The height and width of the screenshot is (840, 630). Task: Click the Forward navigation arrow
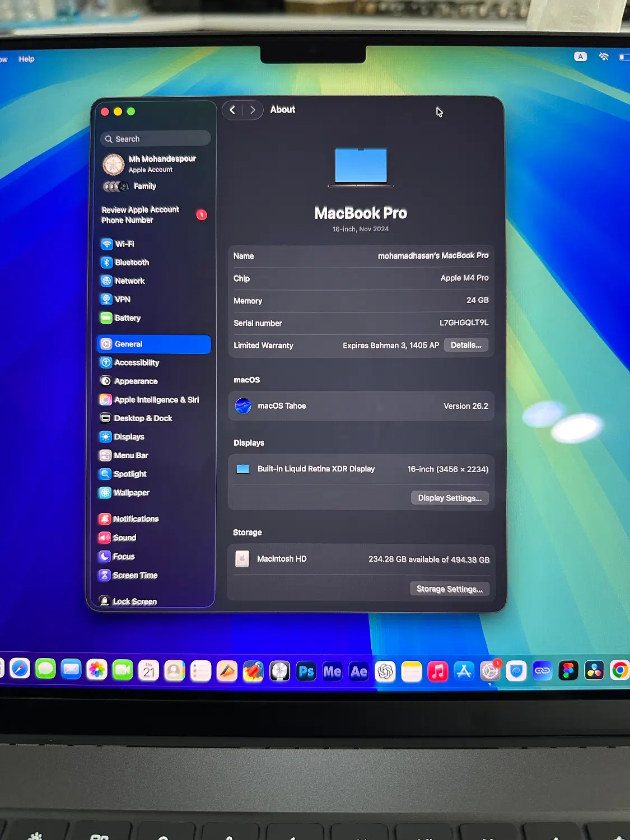click(253, 110)
